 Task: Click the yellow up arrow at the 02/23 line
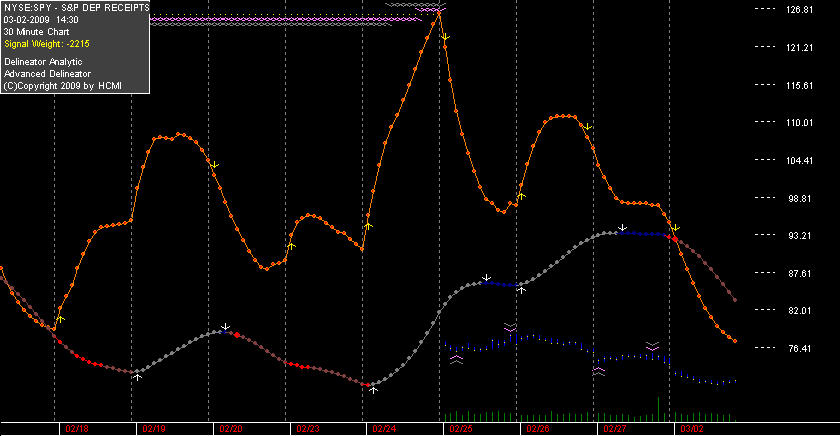pos(291,246)
